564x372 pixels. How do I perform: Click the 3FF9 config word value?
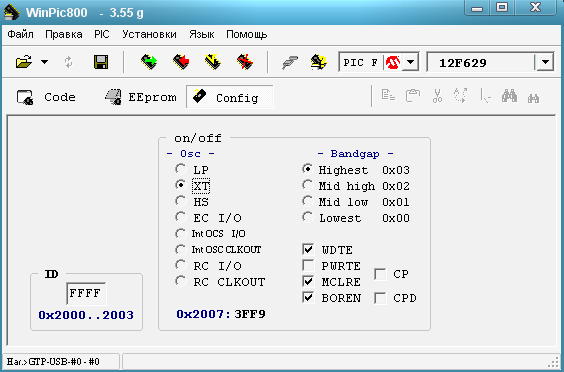(x=250, y=314)
